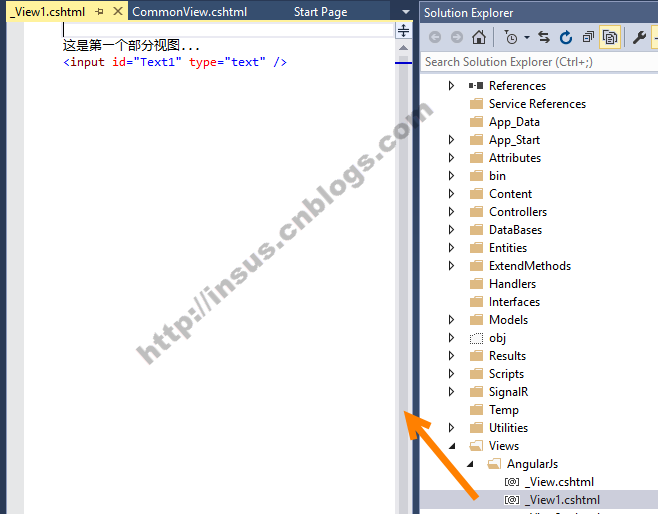Collapse the Views folder
Viewport: 658px width, 514px height.
click(x=452, y=446)
